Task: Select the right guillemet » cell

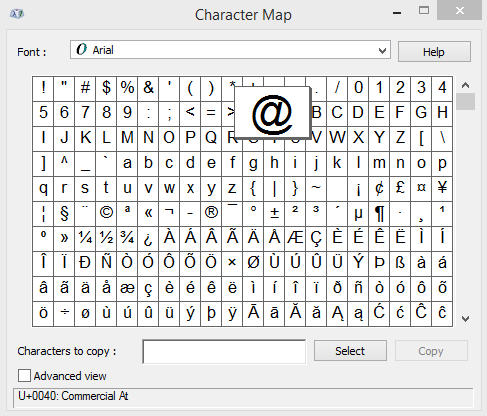Action: point(64,238)
